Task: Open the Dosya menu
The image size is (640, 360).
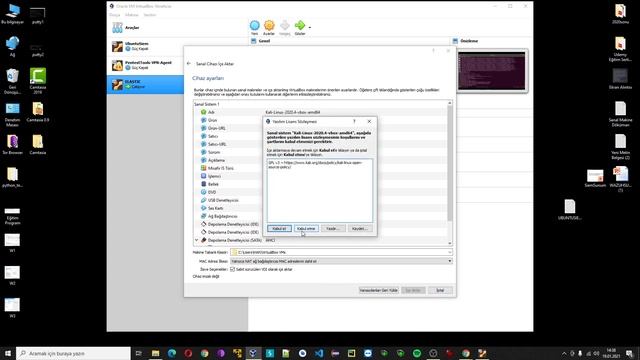Action: click(115, 15)
